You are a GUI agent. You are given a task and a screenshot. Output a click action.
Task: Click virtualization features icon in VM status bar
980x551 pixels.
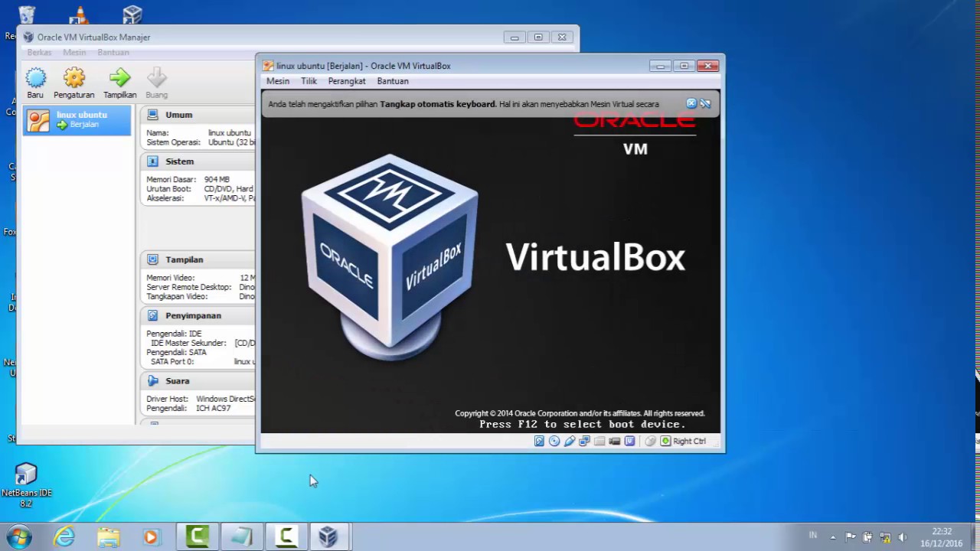pyautogui.click(x=629, y=441)
